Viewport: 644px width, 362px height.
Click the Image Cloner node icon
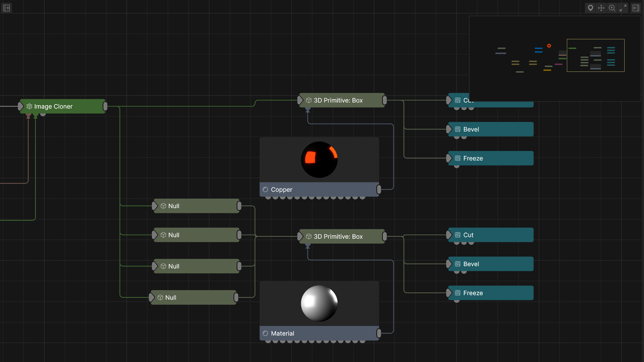[30, 106]
